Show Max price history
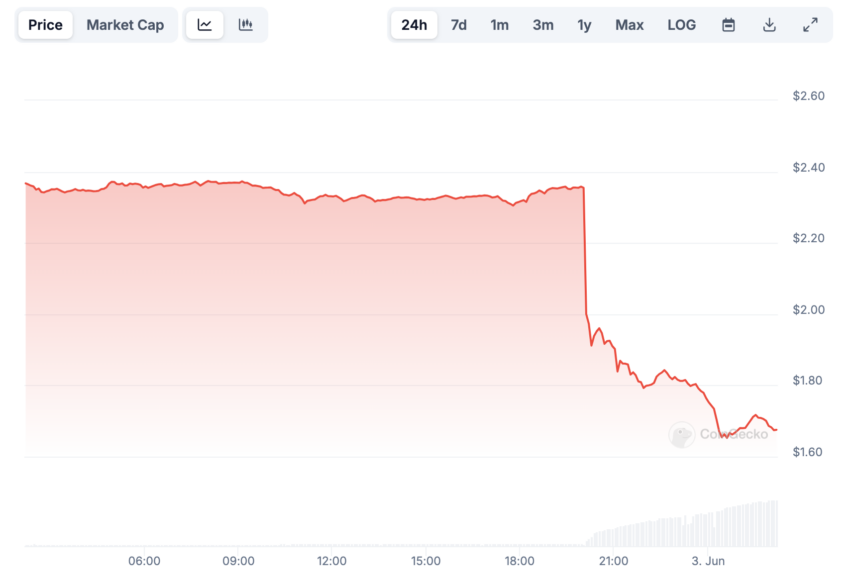The width and height of the screenshot is (850, 585). (x=629, y=25)
